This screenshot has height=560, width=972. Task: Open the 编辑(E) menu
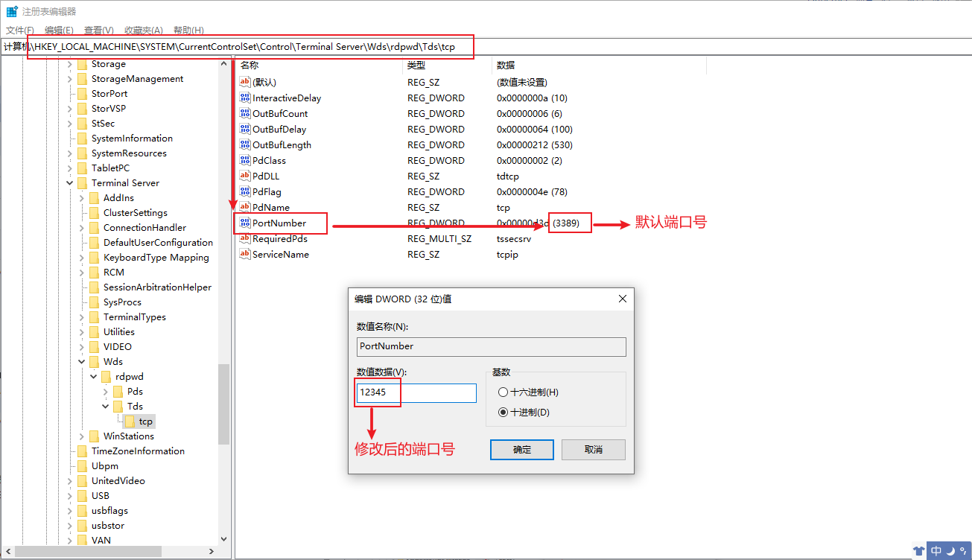[x=59, y=30]
